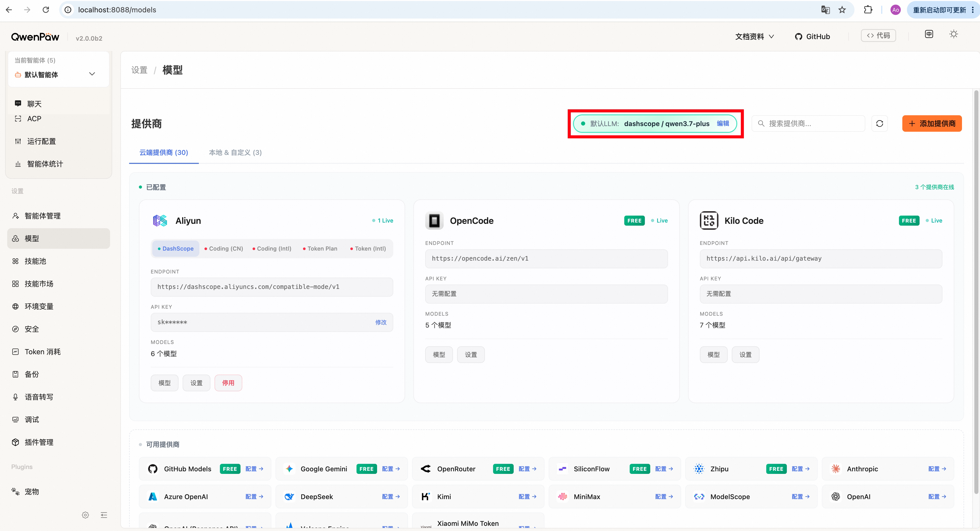This screenshot has width=980, height=531.
Task: Open ACP in the sidebar
Action: pyautogui.click(x=59, y=119)
